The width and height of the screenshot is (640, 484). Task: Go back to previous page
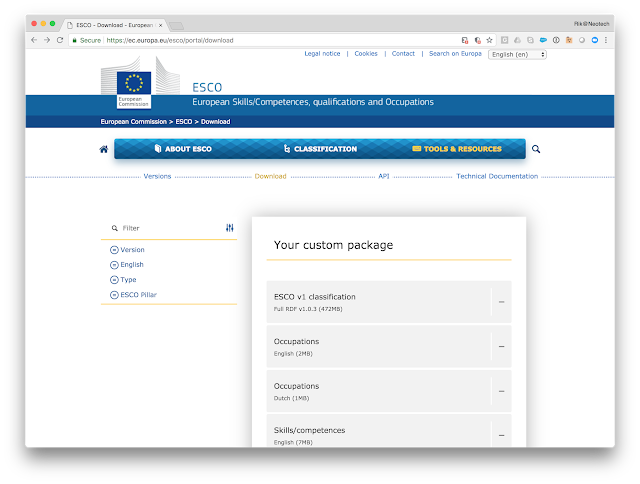pos(34,40)
